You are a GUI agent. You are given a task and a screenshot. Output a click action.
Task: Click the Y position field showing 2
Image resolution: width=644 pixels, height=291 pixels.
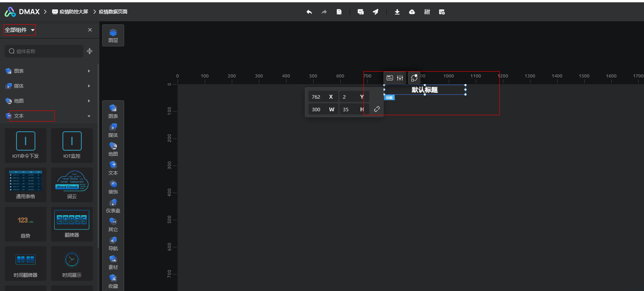tap(354, 97)
